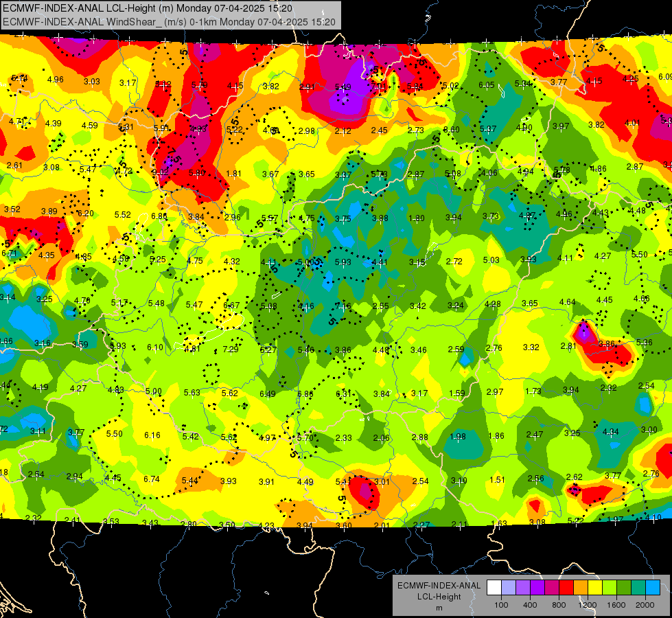Image resolution: width=672 pixels, height=618 pixels.
Task: Click the wind shear value 3.32
Action: [531, 347]
